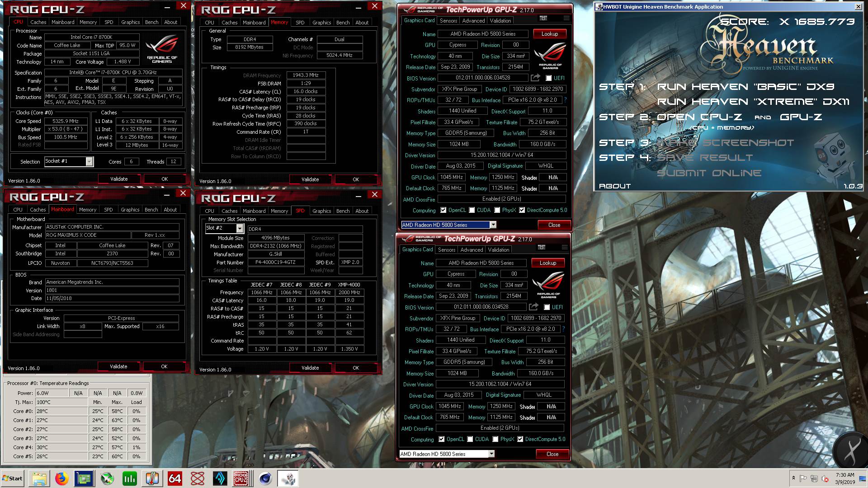This screenshot has height=488, width=868.
Task: Click GPU-Z graphics card taskbar icon
Action: click(85, 479)
